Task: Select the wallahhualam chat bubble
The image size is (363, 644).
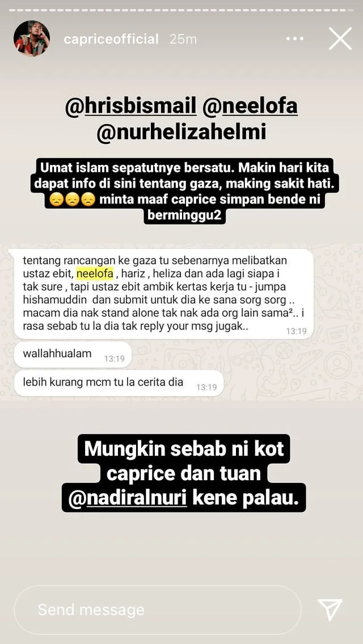Action: click(x=73, y=354)
